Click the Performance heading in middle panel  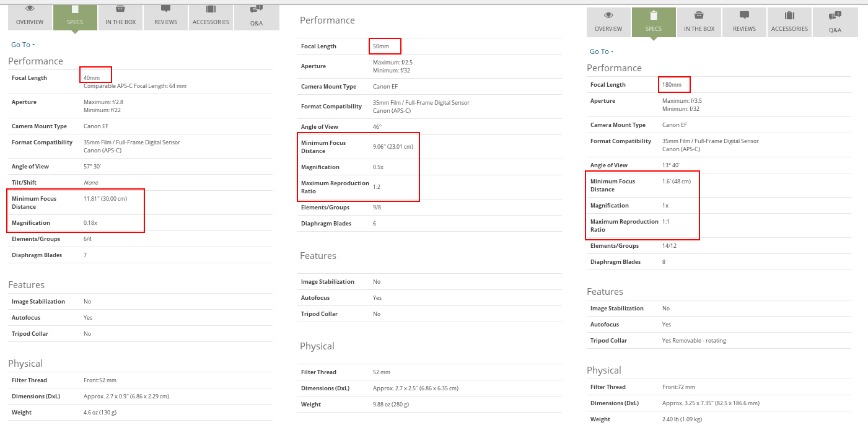tap(327, 20)
